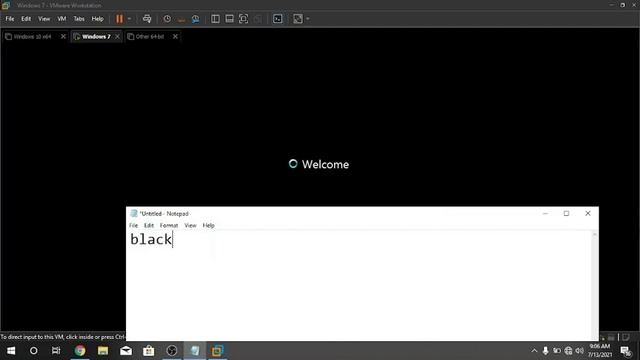Viewport: 640px width, 360px height.
Task: Open the VMware File menu
Action: 10,19
